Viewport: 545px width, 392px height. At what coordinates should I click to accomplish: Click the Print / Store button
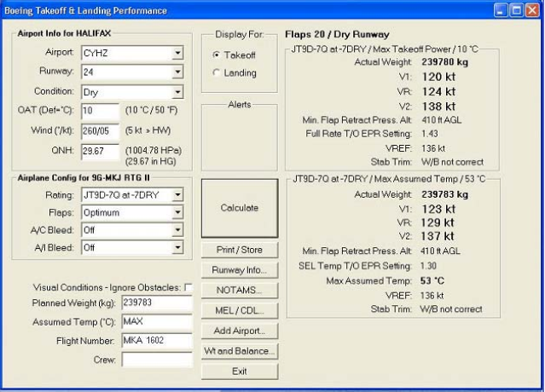[x=240, y=250]
